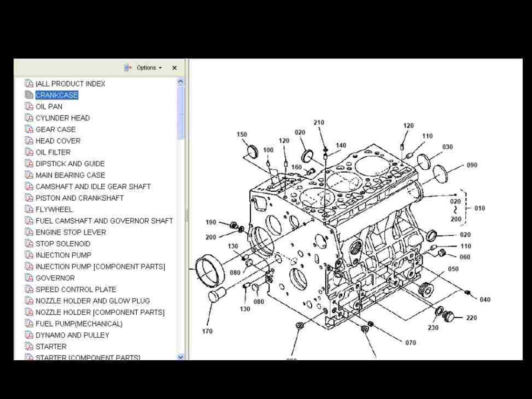Click the scrollbar up arrow

tap(180, 80)
